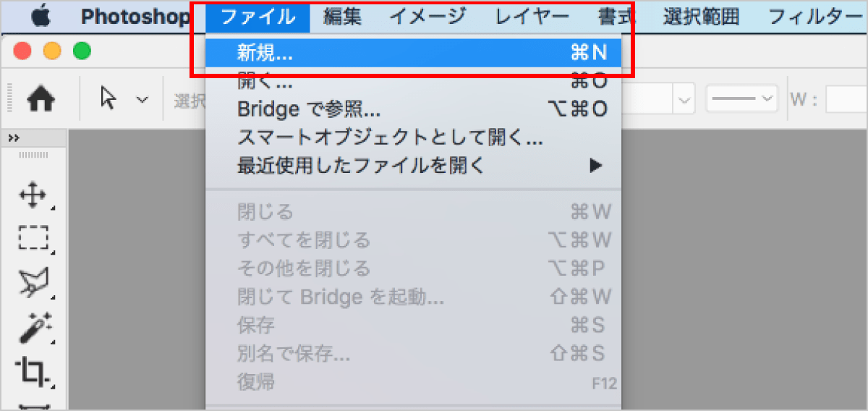The width and height of the screenshot is (868, 411).
Task: Select the Crop tool
Action: coord(34,372)
